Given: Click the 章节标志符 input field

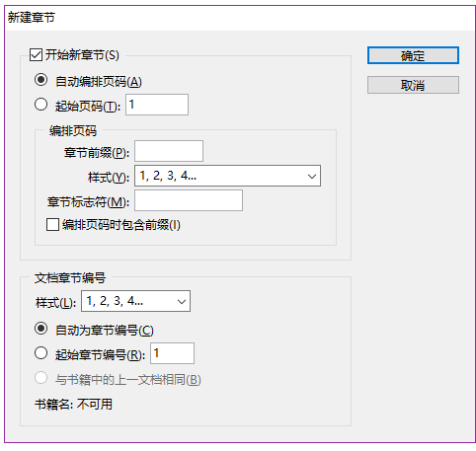Looking at the screenshot, I should tap(189, 200).
